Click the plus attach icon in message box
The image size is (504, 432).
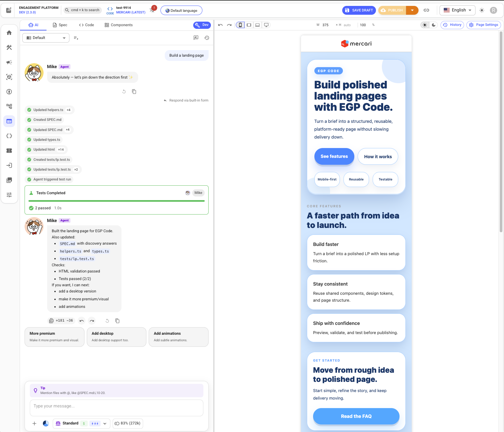click(34, 423)
